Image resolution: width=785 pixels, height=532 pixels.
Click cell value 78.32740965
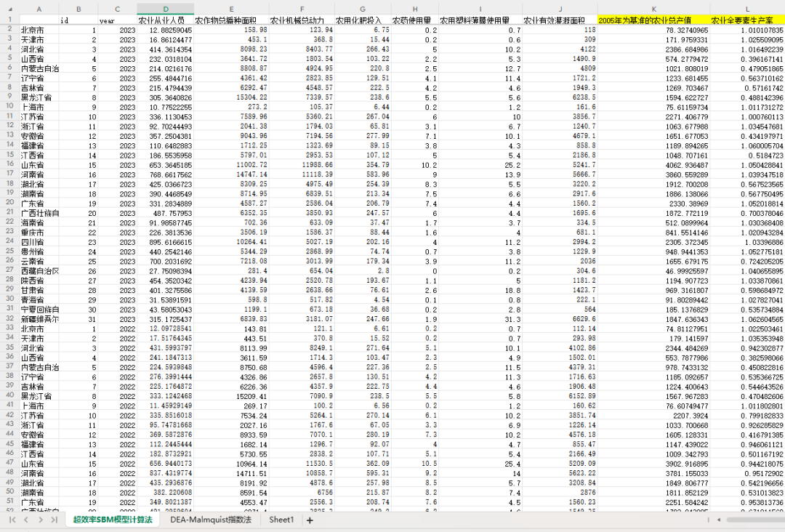click(x=654, y=30)
